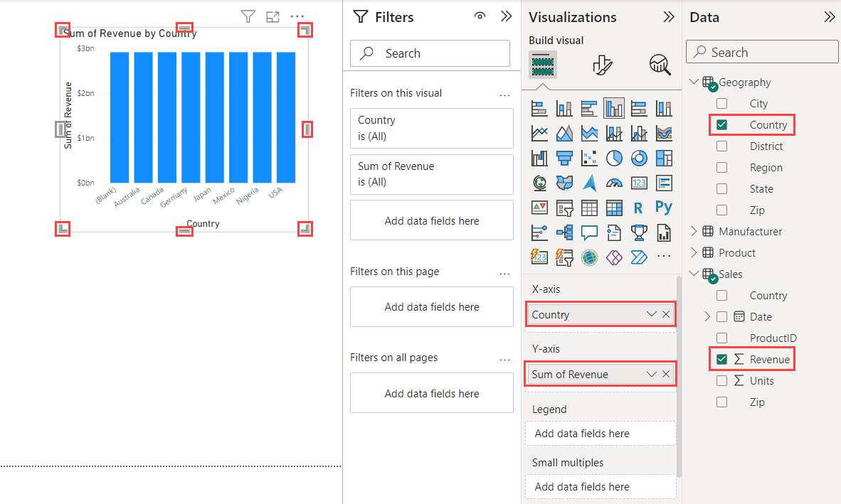This screenshot has width=841, height=504.
Task: Open more visuals ellipsis in gallery
Action: (663, 257)
